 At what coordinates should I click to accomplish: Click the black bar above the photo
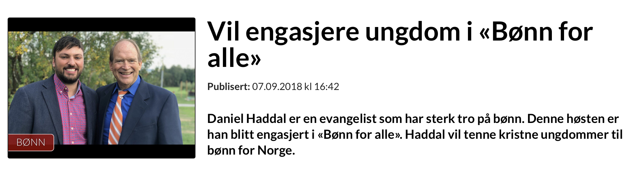pos(101,25)
